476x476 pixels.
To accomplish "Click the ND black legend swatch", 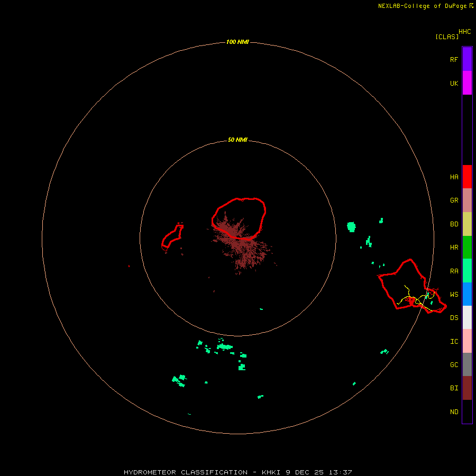I will tap(467, 411).
